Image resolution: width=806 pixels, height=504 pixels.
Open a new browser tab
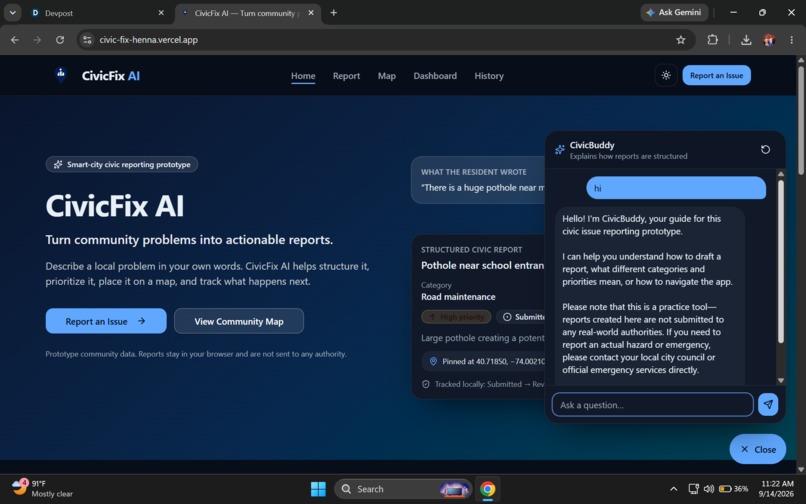(x=334, y=13)
